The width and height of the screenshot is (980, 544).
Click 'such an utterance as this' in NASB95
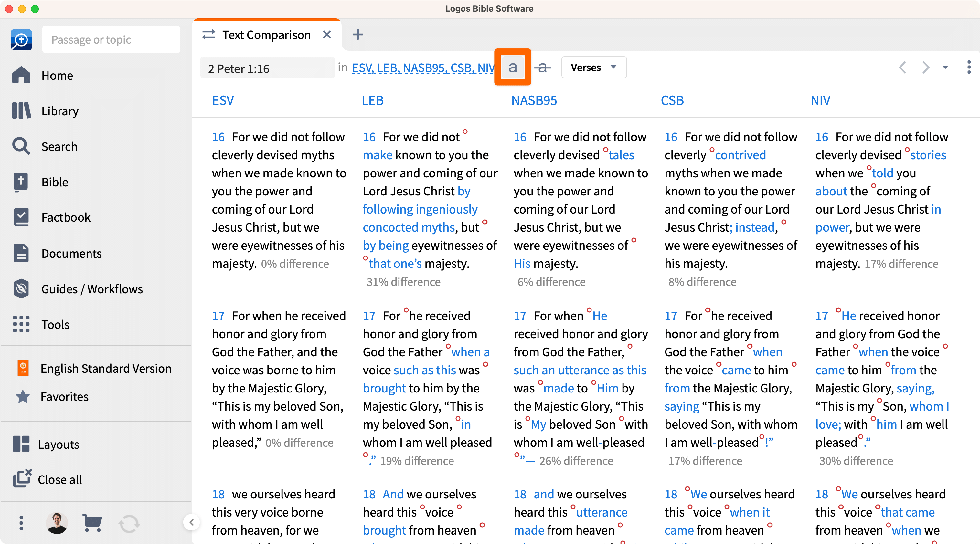coord(580,370)
